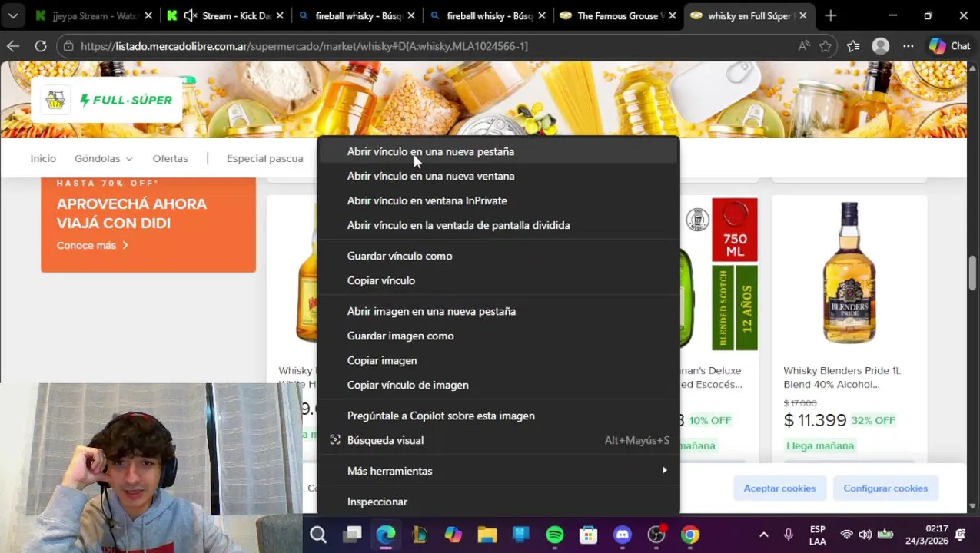The width and height of the screenshot is (980, 553).
Task: Click 'Conoce más' on the DiDi banner
Action: (92, 246)
